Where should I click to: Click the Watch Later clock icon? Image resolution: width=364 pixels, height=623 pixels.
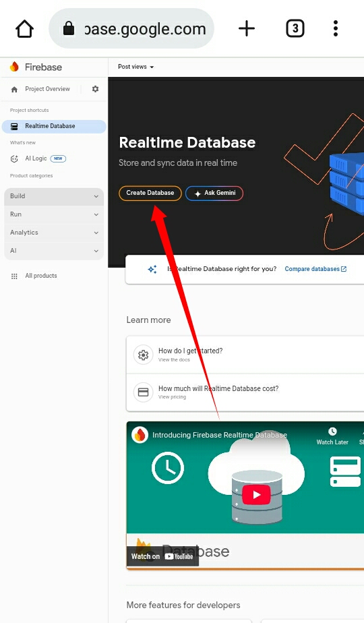coord(332,432)
